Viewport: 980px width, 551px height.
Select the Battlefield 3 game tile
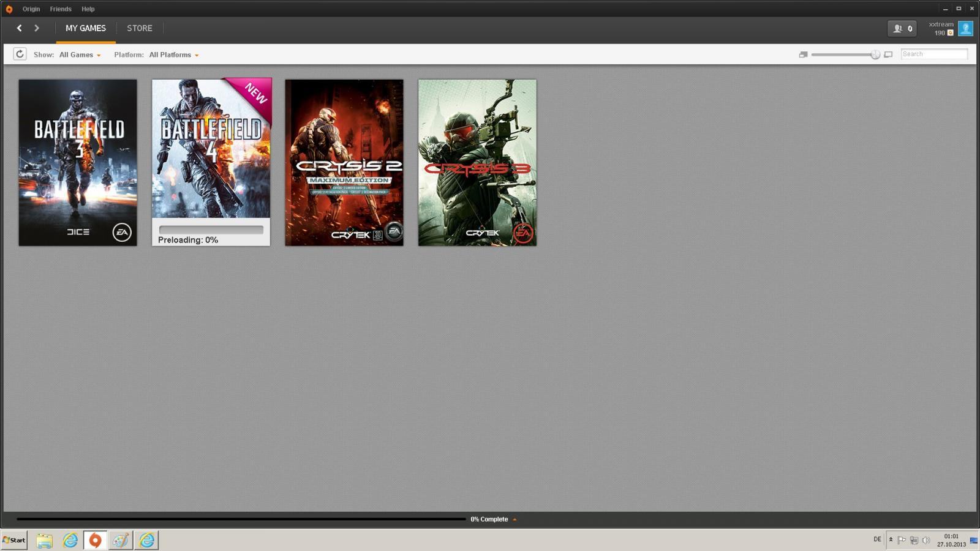click(78, 162)
